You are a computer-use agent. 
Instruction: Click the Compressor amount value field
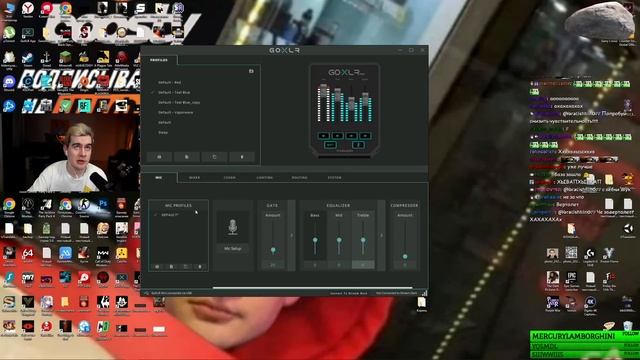click(405, 265)
